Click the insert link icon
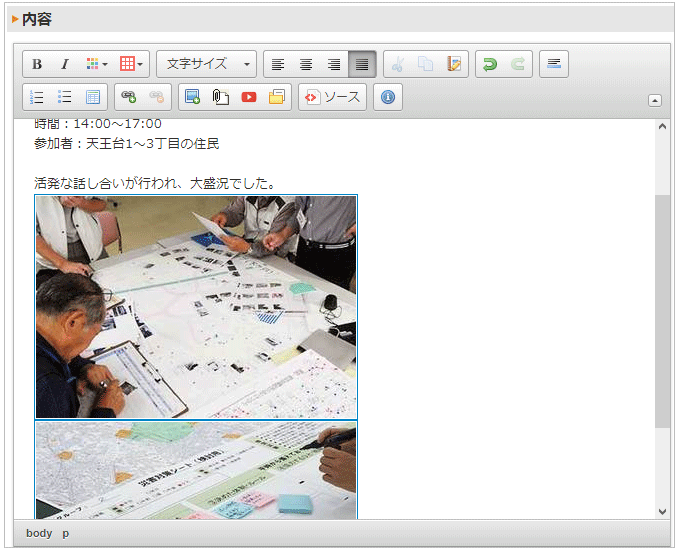 click(128, 97)
